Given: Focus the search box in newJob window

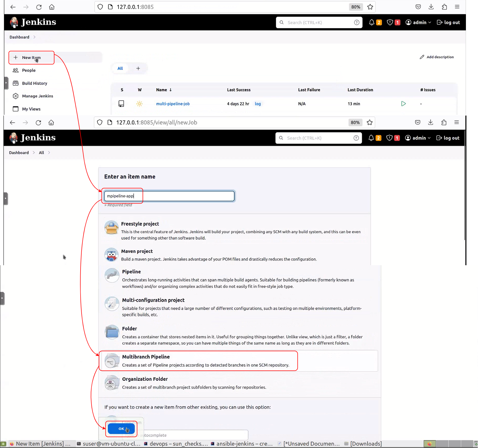Looking at the screenshot, I should [318, 138].
